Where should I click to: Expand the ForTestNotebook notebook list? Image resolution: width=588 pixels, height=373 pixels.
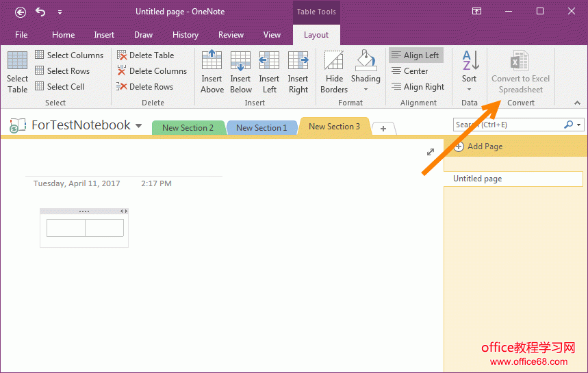(139, 126)
